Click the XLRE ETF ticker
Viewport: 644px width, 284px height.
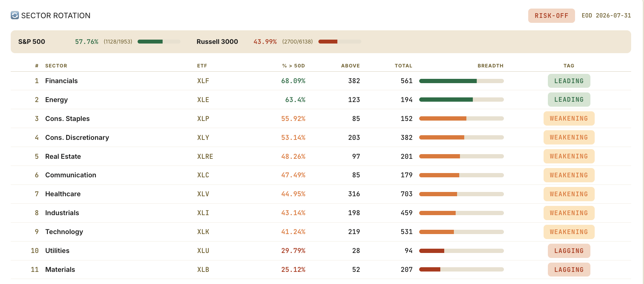205,157
